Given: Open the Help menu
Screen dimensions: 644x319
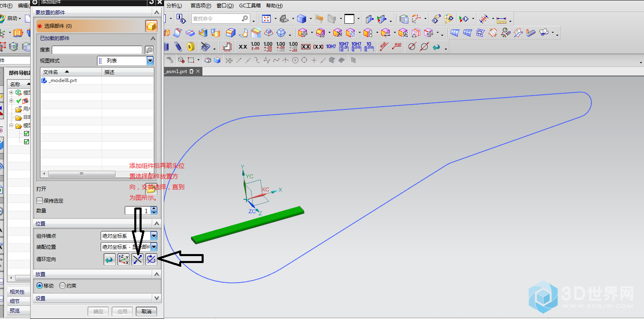Looking at the screenshot, I should coord(274,6).
